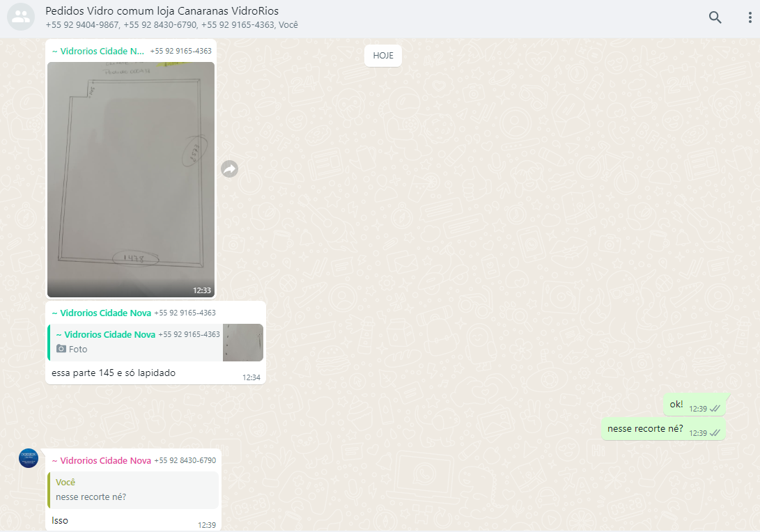Click sender name above the photo message

98,51
